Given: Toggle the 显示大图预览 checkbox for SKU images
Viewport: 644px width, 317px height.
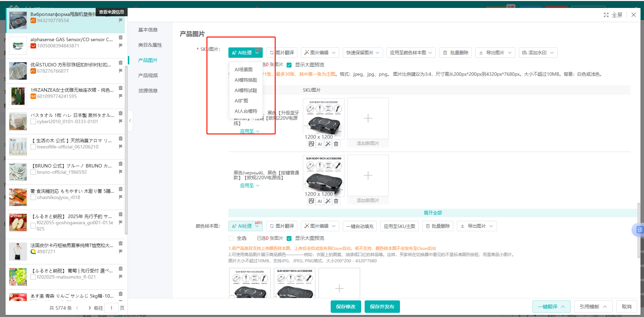Looking at the screenshot, I should coord(289,65).
